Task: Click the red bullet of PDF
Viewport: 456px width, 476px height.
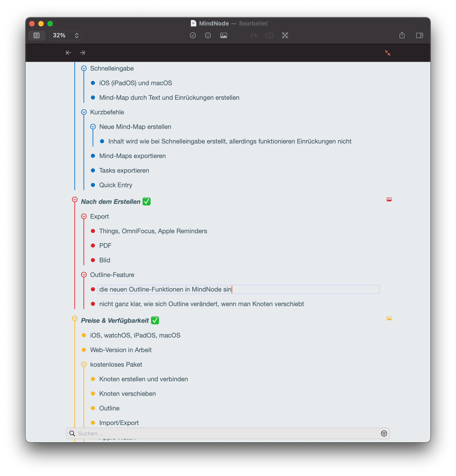Action: point(93,246)
